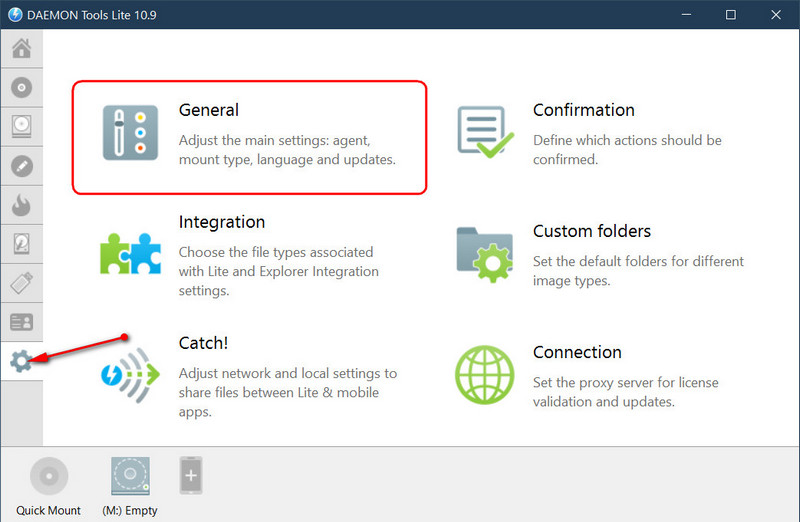The width and height of the screenshot is (800, 522).
Task: Click the (M:) Empty label
Action: [x=130, y=510]
